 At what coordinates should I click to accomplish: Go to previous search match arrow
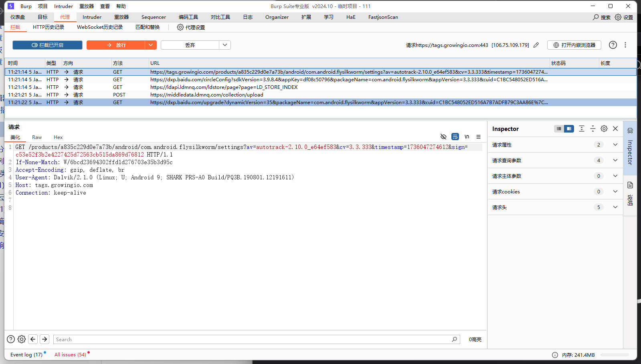(33, 339)
